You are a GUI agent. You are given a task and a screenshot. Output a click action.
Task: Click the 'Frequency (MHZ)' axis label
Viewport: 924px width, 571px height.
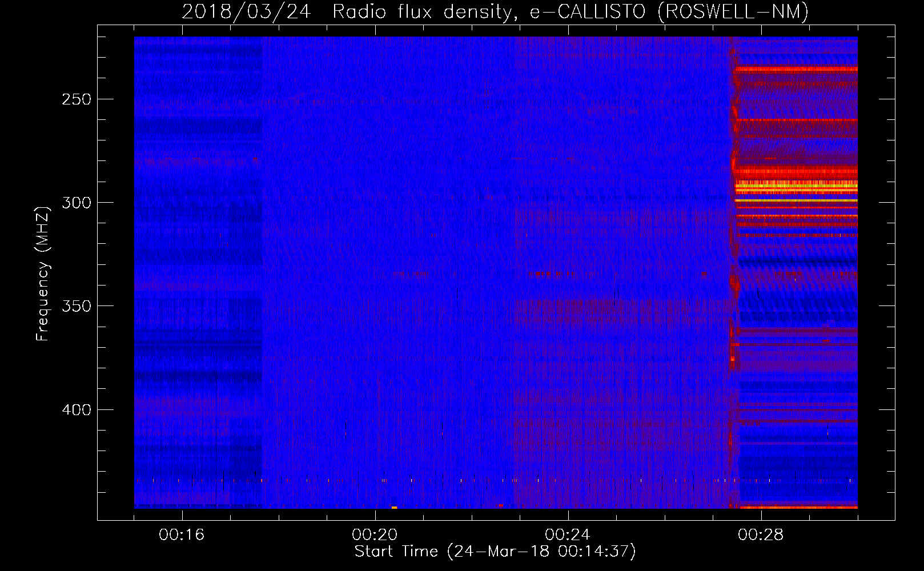[43, 274]
